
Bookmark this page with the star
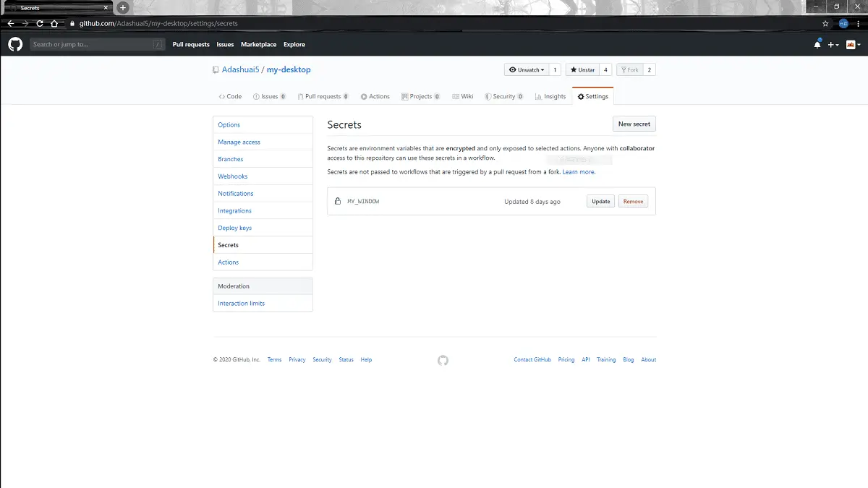826,23
